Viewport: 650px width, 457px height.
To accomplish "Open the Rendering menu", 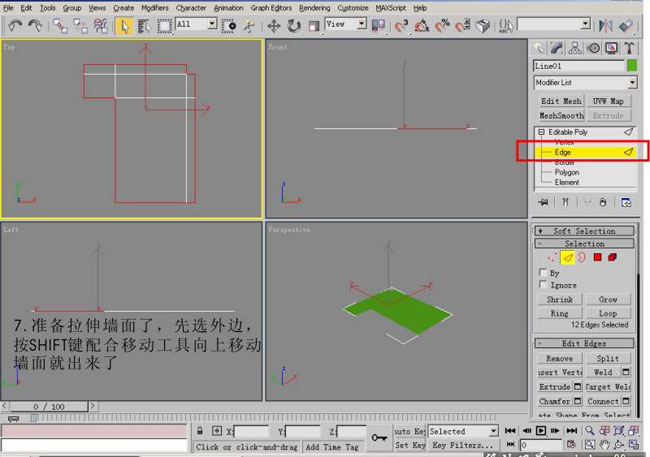I will click(314, 8).
